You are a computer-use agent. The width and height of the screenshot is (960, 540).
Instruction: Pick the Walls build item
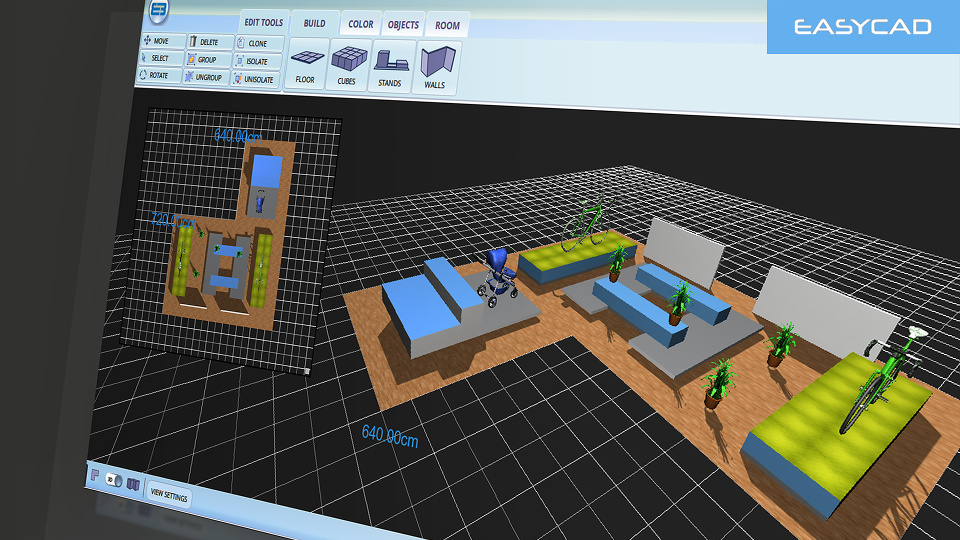pyautogui.click(x=435, y=72)
